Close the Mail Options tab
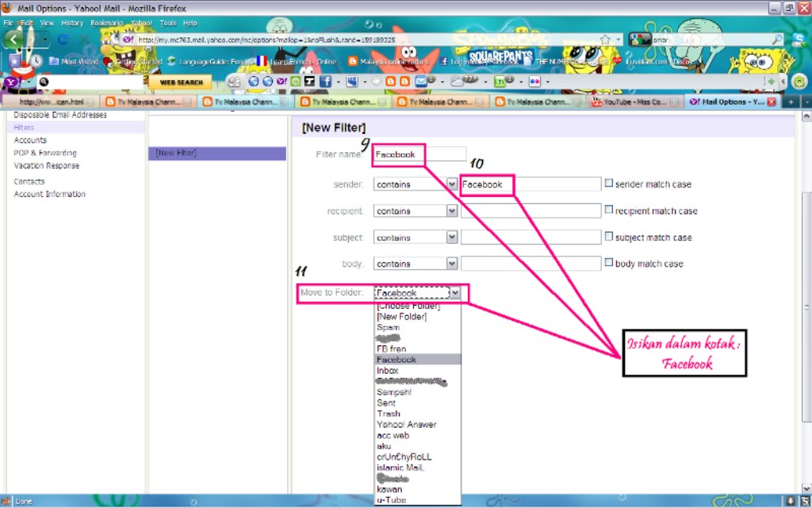 [x=771, y=102]
